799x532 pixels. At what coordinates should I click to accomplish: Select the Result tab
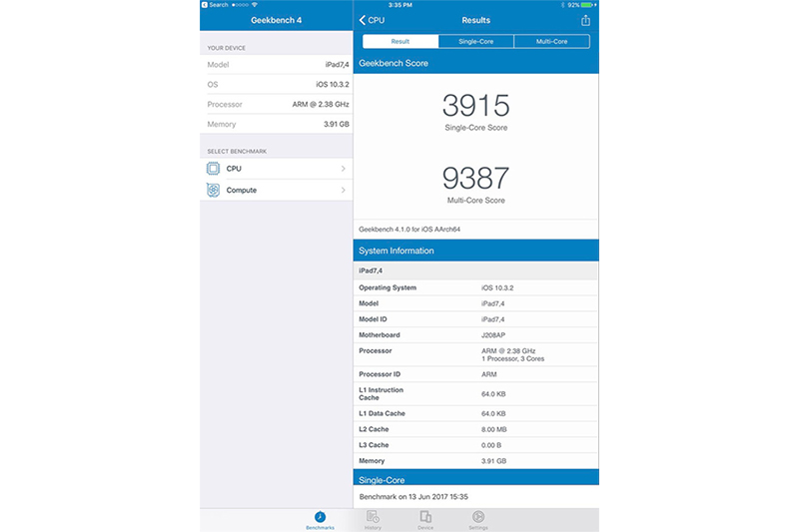[400, 41]
